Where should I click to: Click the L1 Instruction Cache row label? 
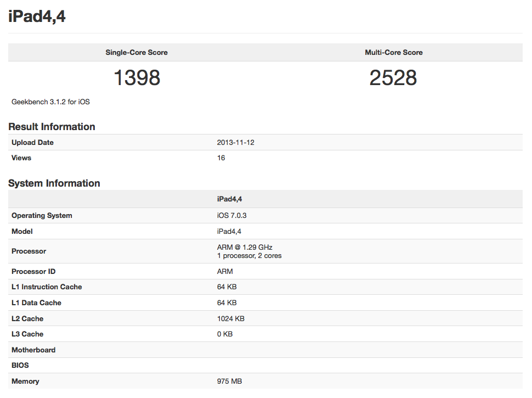[x=47, y=287]
